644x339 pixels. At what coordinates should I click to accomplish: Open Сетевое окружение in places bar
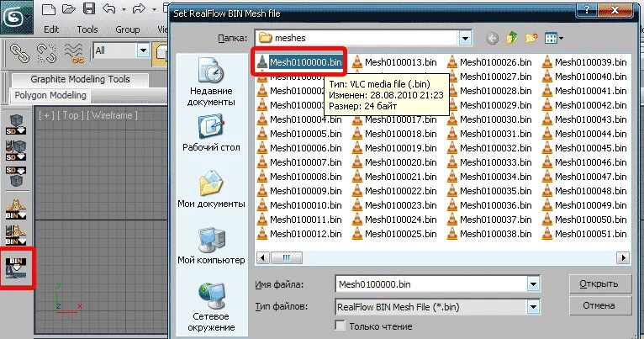coord(211,307)
